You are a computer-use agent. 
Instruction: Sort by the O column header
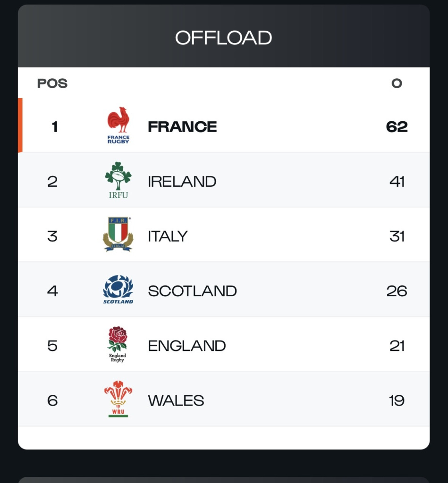click(397, 83)
